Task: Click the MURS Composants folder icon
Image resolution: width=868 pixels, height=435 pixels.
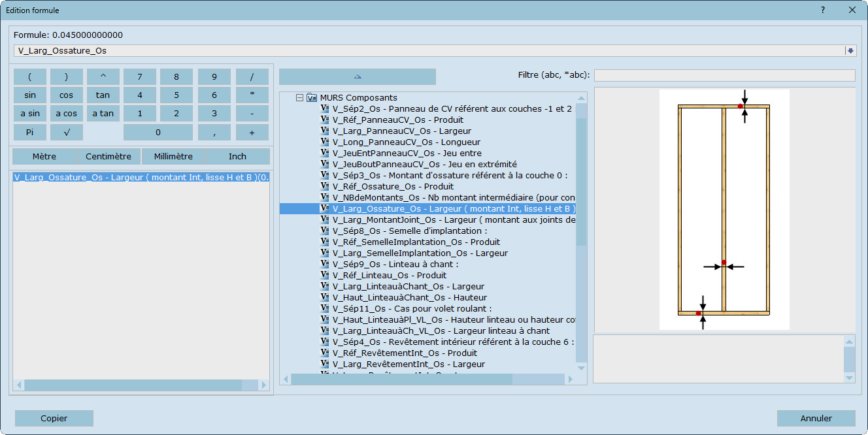Action: pos(312,97)
